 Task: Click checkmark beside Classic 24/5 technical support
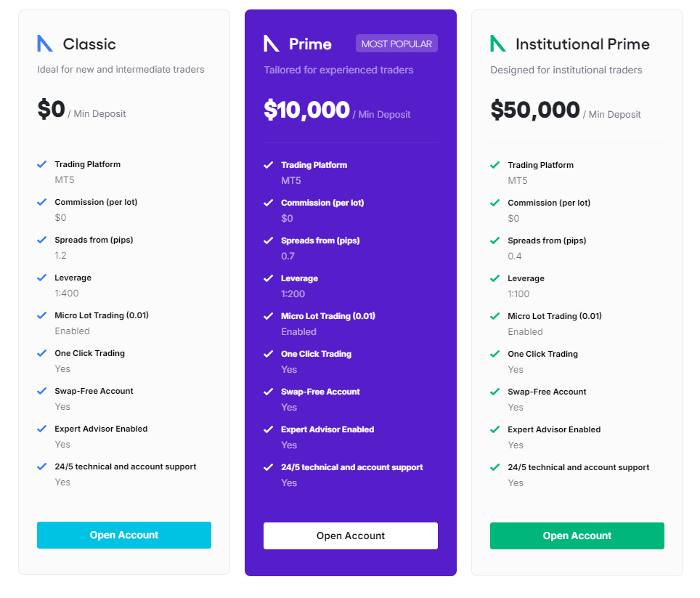tap(42, 466)
